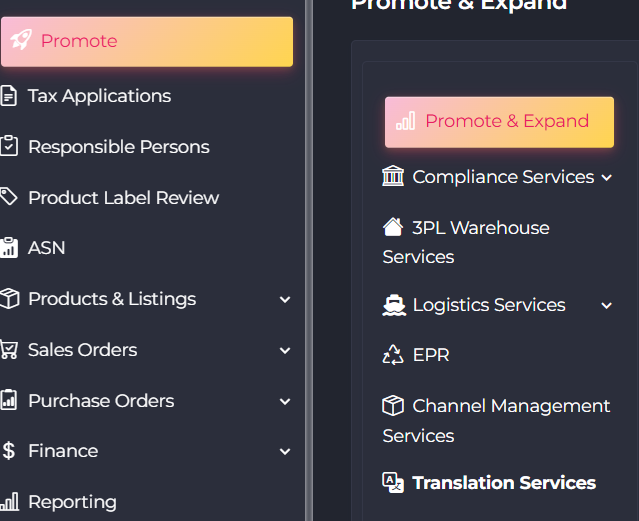Click the Tax Applications document icon
Screen dimensions: 639x521
9,96
